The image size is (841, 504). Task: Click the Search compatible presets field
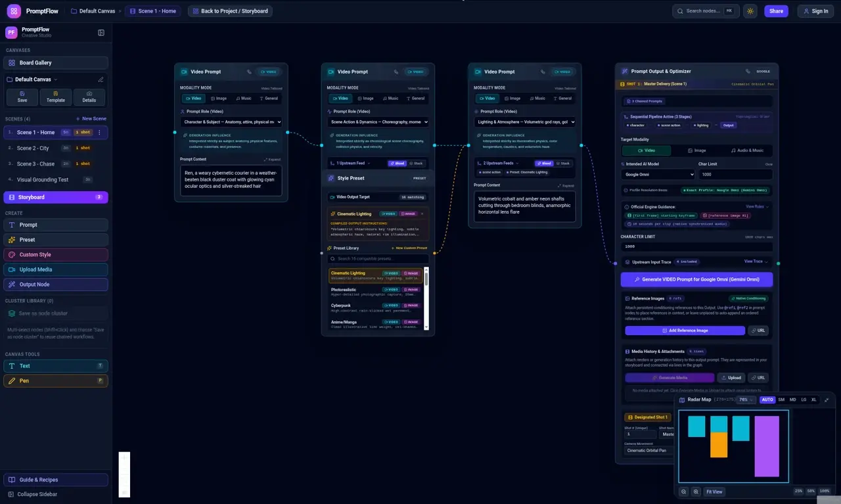[x=378, y=259]
